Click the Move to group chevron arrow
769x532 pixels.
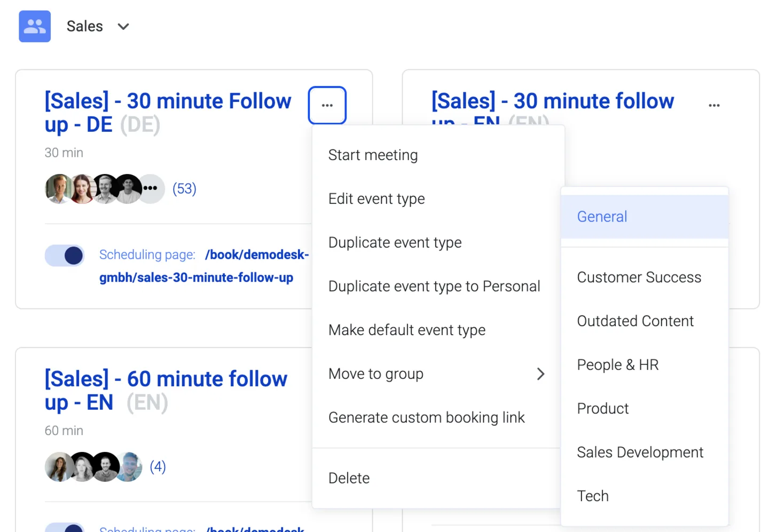point(540,374)
